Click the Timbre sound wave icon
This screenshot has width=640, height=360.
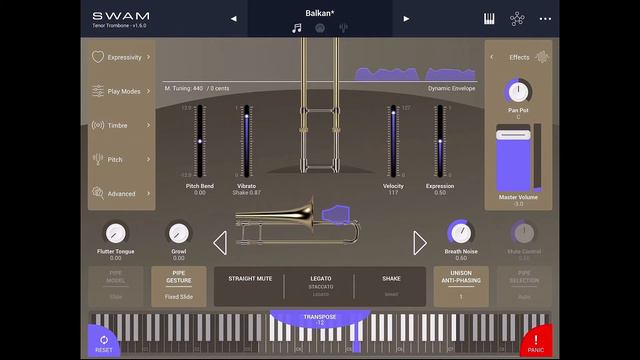pos(98,125)
